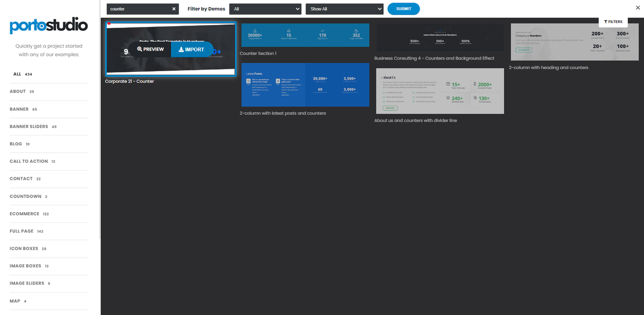Click the Porto Studio logo

click(49, 26)
